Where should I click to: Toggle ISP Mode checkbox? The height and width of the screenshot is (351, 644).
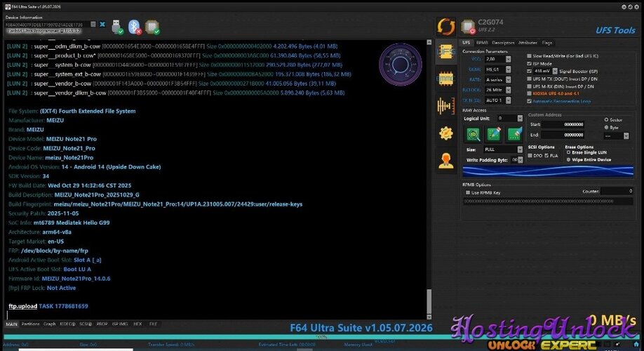(530, 64)
